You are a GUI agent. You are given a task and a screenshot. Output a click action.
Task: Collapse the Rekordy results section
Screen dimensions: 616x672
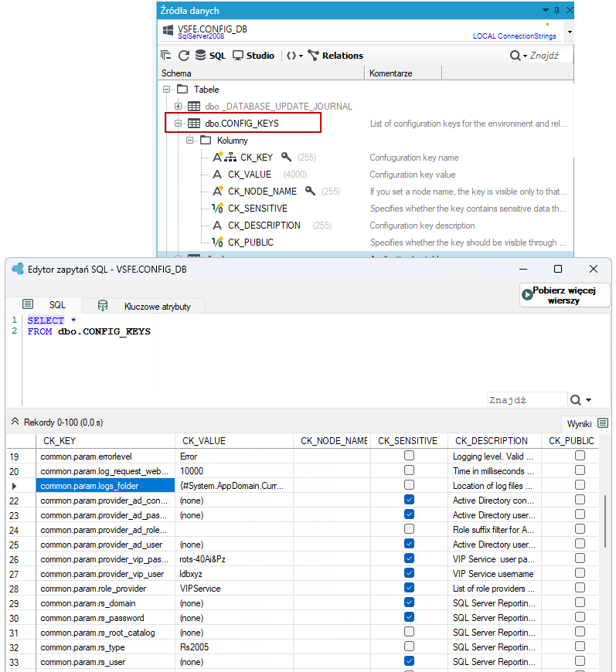pyautogui.click(x=15, y=422)
